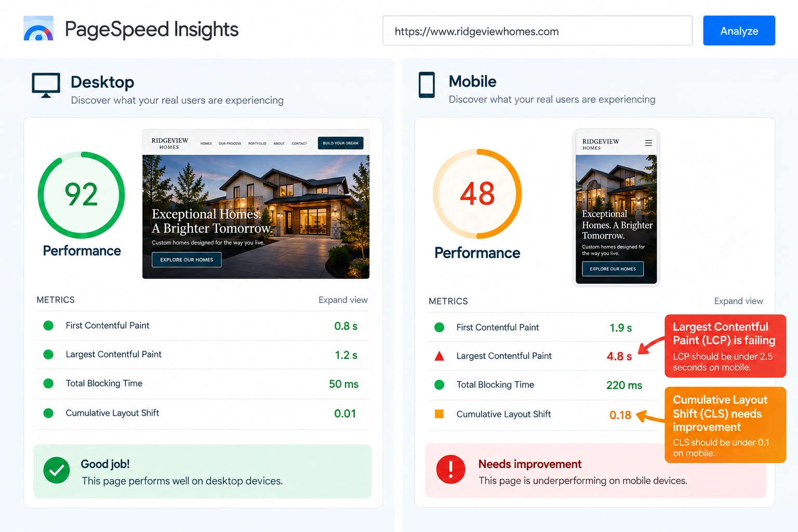Select the Mobile phone icon
Viewport: 798px width, 532px height.
click(427, 85)
